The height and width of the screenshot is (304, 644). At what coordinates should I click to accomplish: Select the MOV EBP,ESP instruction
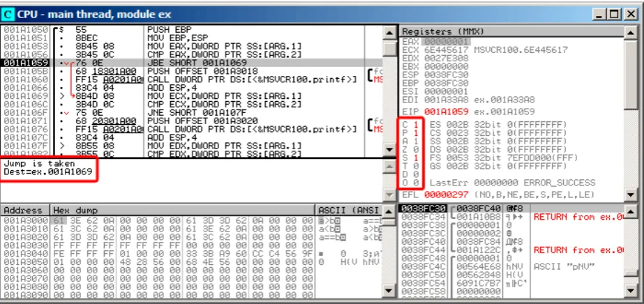click(177, 38)
